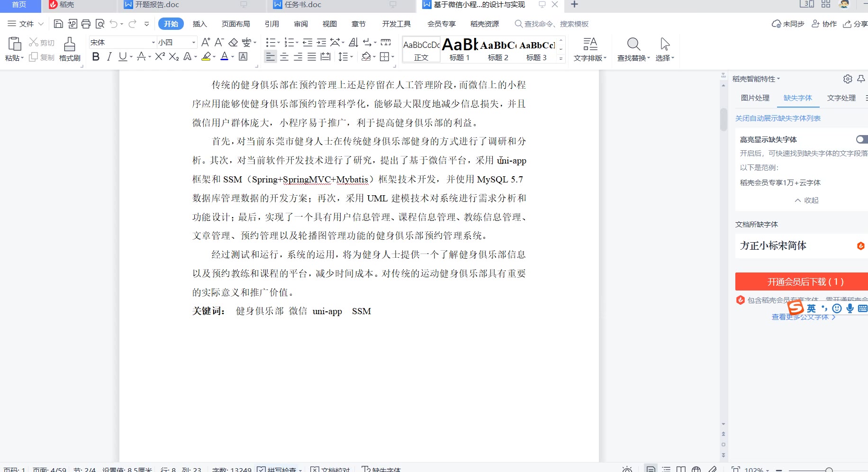868x472 pixels.
Task: Expand the styles gallery more arrow
Action: coord(561,58)
